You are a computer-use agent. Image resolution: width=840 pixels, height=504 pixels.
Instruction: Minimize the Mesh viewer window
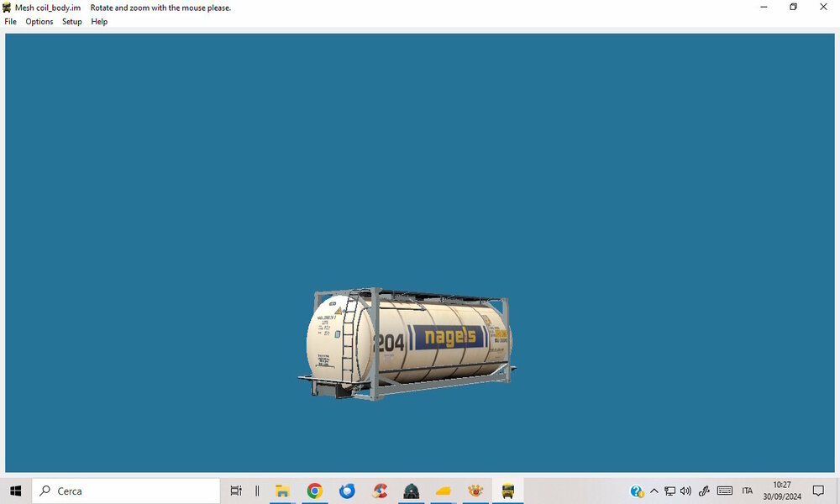coord(764,7)
